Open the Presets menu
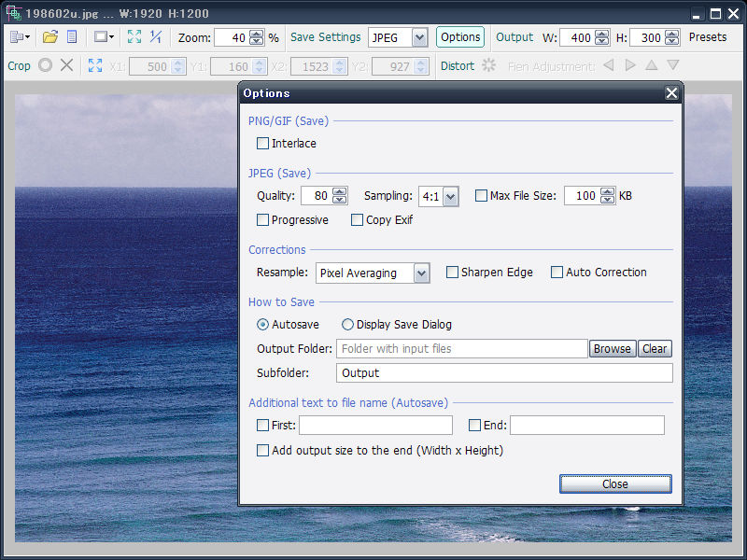The image size is (747, 560). pyautogui.click(x=707, y=37)
